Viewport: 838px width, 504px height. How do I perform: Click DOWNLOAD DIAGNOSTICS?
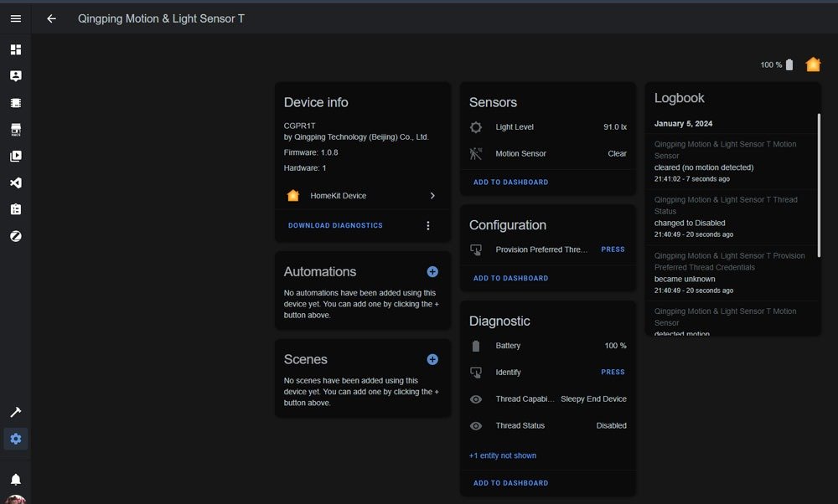pyautogui.click(x=335, y=225)
